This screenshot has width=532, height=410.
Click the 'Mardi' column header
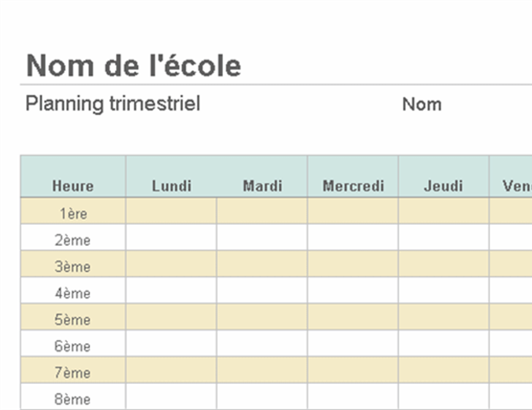[x=262, y=187]
